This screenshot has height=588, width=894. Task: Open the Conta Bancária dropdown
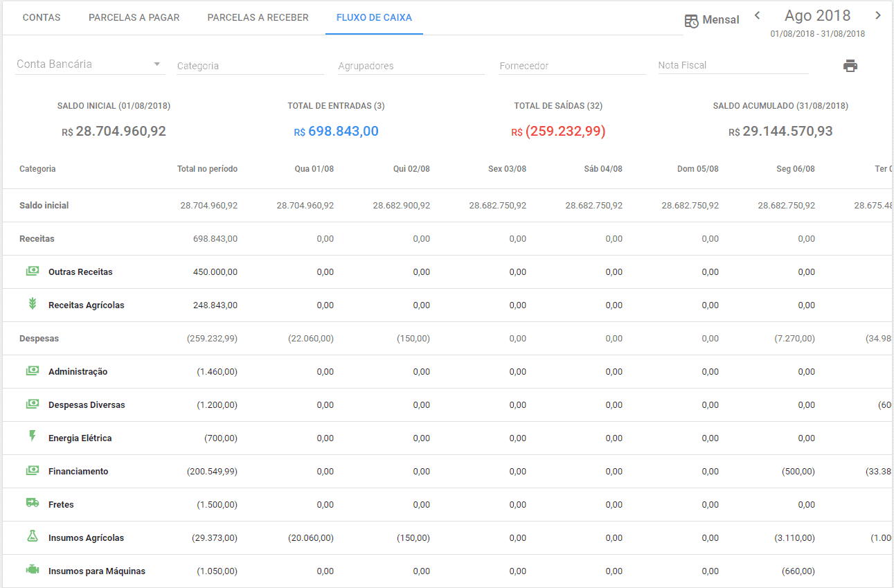[89, 64]
